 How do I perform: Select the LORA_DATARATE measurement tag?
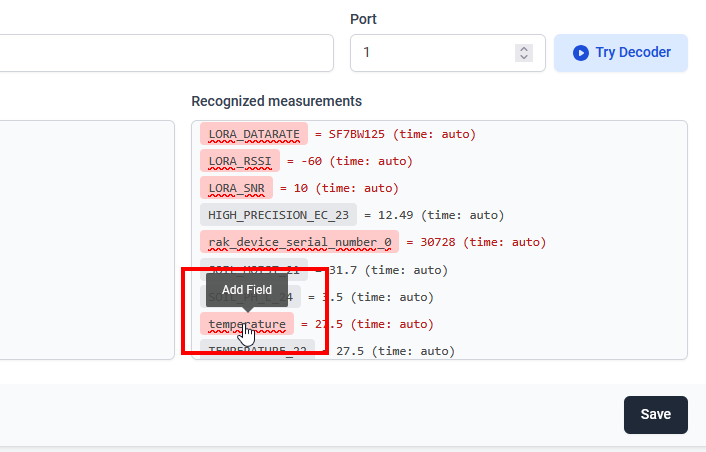pos(254,134)
